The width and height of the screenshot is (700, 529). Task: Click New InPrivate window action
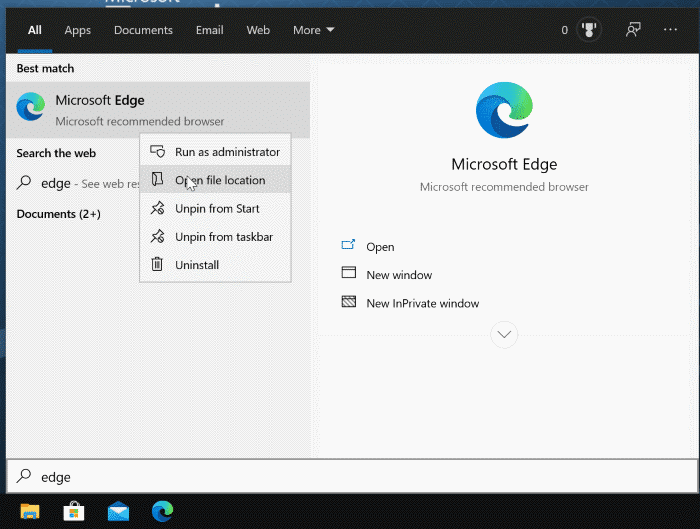422,304
